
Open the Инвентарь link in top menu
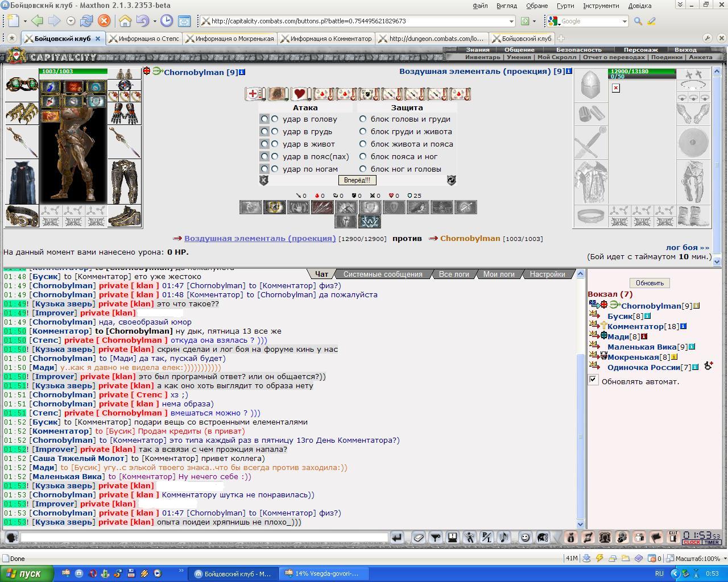click(x=482, y=57)
